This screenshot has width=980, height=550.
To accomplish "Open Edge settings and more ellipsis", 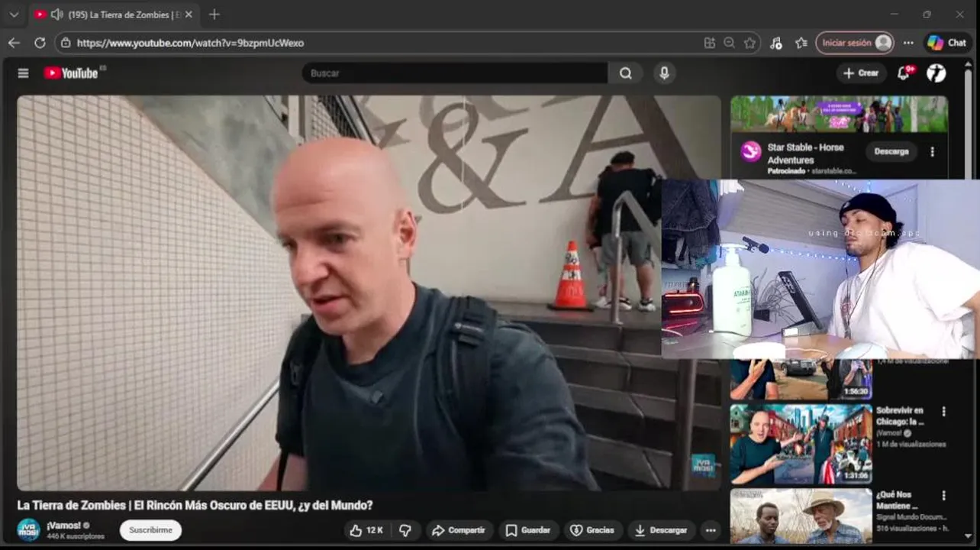I will 908,43.
